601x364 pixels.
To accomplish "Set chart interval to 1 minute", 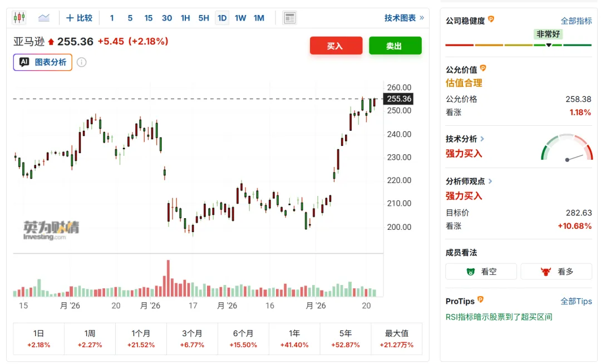I will pos(112,18).
